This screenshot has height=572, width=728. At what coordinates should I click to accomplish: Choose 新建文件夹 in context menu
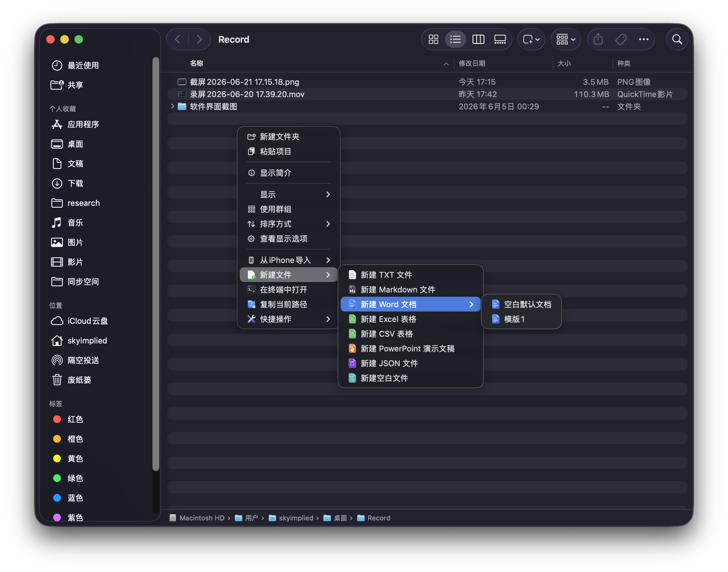[x=289, y=137]
